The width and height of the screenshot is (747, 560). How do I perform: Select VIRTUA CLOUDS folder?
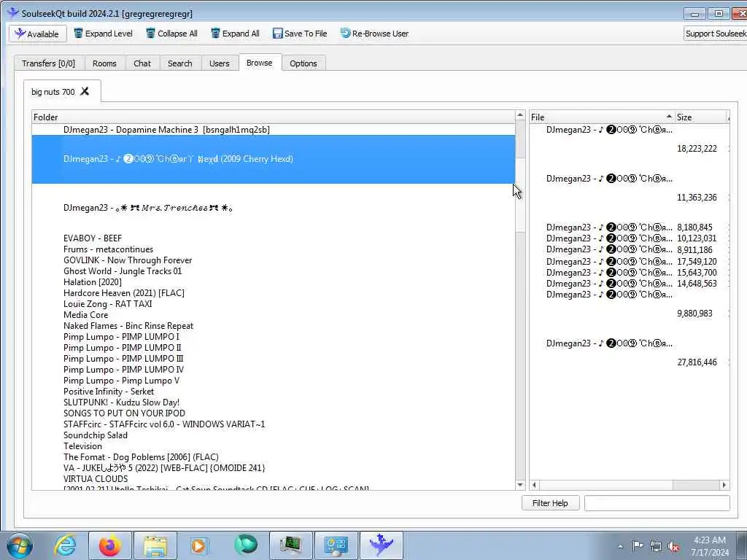click(x=96, y=479)
